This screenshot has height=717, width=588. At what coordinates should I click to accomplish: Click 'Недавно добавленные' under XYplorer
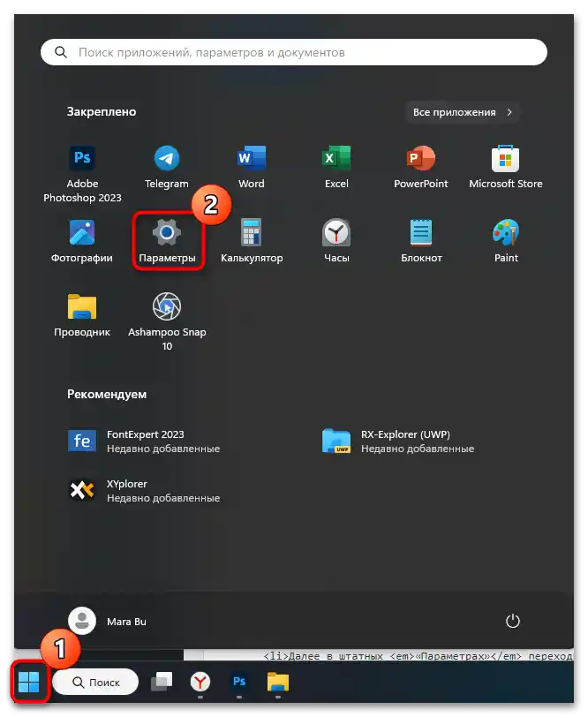pos(163,498)
